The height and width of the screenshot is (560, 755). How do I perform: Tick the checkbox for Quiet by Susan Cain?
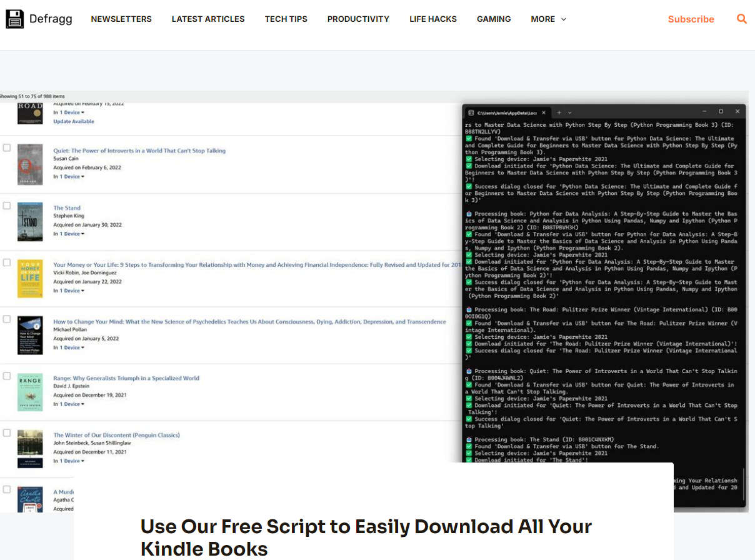tap(7, 148)
